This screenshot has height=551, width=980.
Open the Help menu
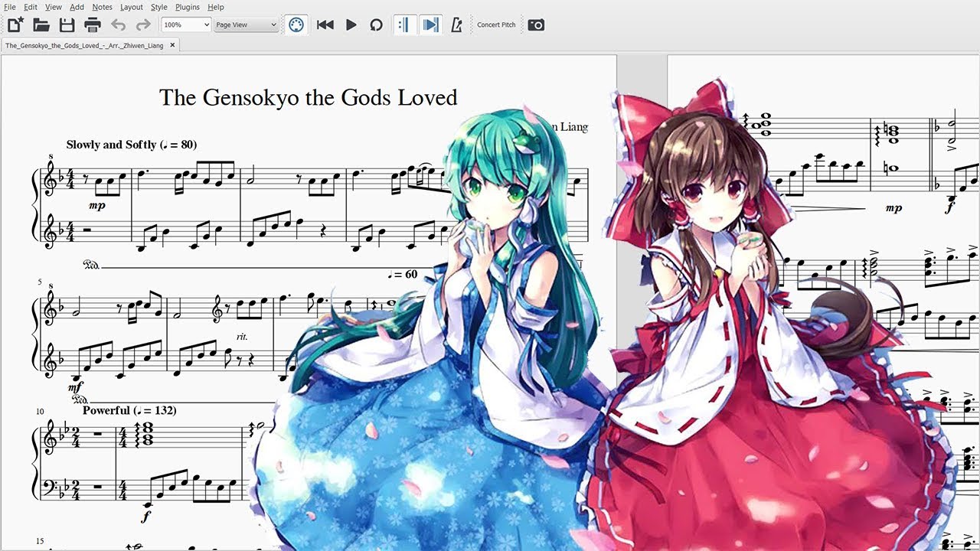tap(216, 7)
